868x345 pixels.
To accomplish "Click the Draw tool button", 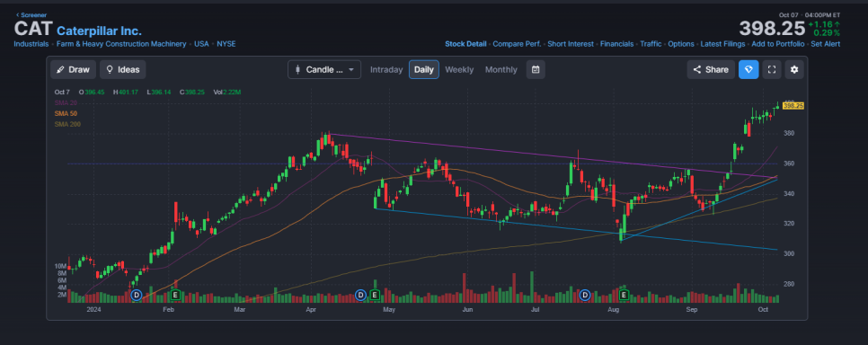I will [x=74, y=70].
